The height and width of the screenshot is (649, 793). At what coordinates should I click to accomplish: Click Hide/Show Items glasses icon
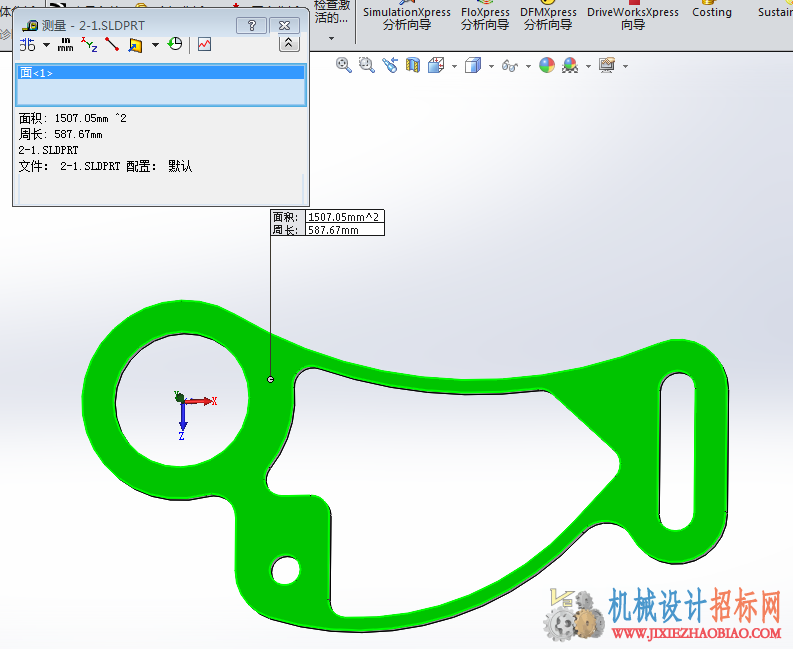pos(510,66)
